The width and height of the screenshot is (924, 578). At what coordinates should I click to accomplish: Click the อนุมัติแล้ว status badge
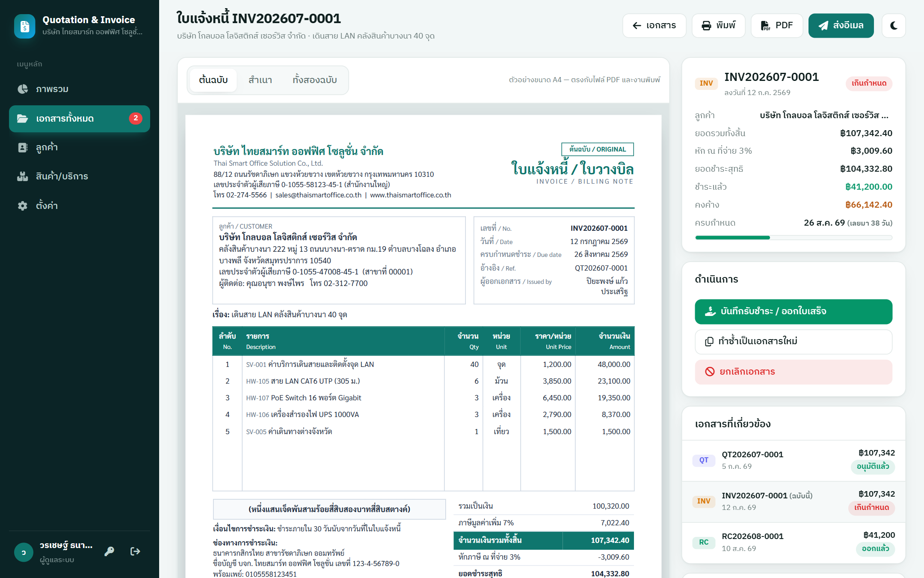coord(873,467)
